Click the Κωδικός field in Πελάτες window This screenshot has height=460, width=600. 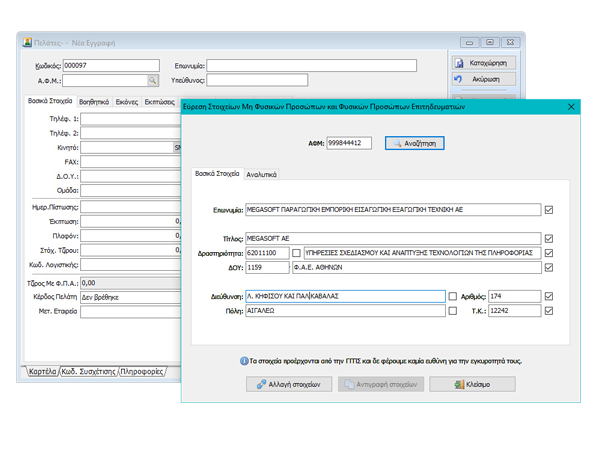coord(111,65)
